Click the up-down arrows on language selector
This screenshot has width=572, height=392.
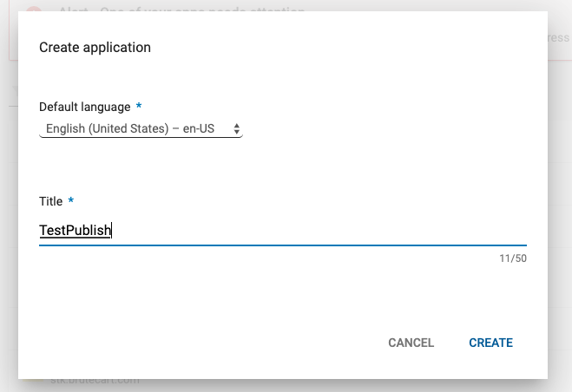pyautogui.click(x=237, y=129)
